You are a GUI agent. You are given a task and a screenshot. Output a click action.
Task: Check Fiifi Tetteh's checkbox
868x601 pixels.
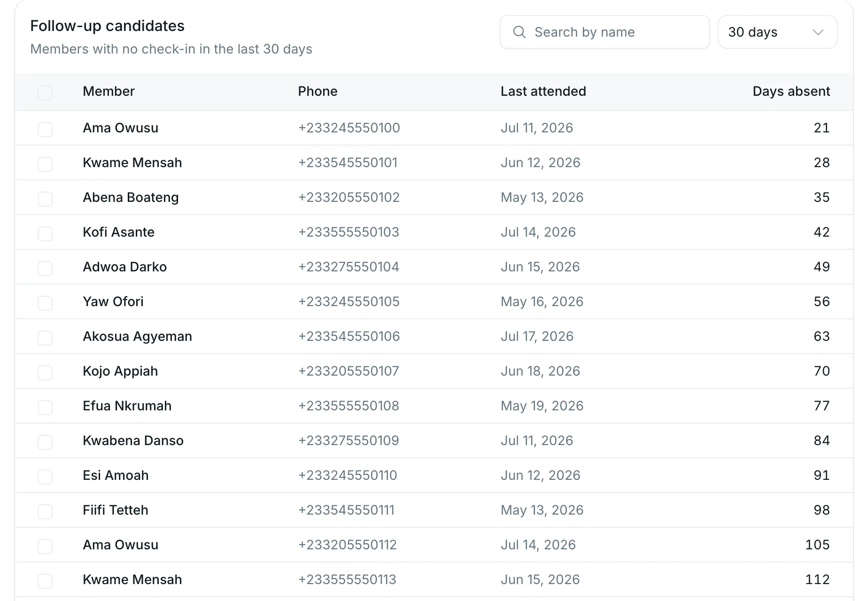45,511
